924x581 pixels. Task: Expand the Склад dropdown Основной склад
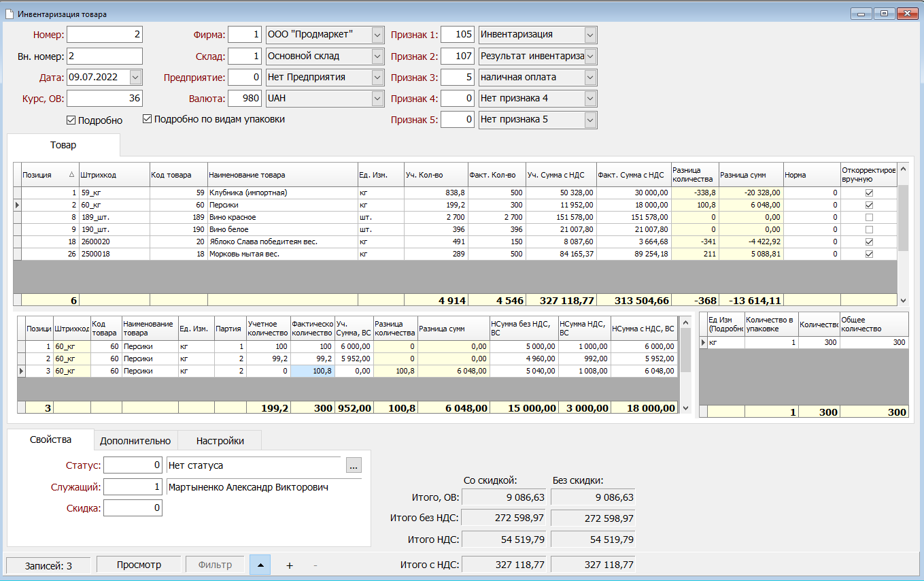[378, 56]
